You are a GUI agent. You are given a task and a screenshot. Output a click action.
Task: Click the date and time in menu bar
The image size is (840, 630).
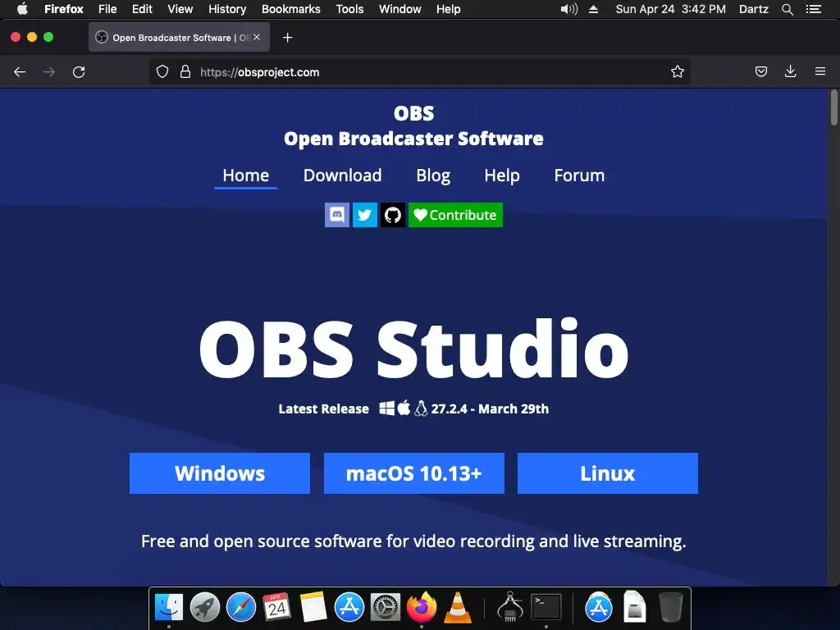click(x=671, y=9)
